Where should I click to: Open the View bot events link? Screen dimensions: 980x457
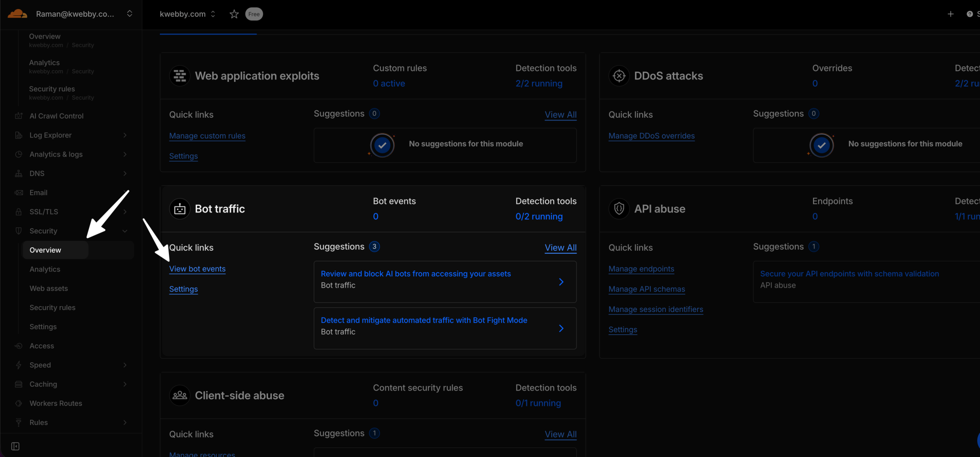click(197, 269)
